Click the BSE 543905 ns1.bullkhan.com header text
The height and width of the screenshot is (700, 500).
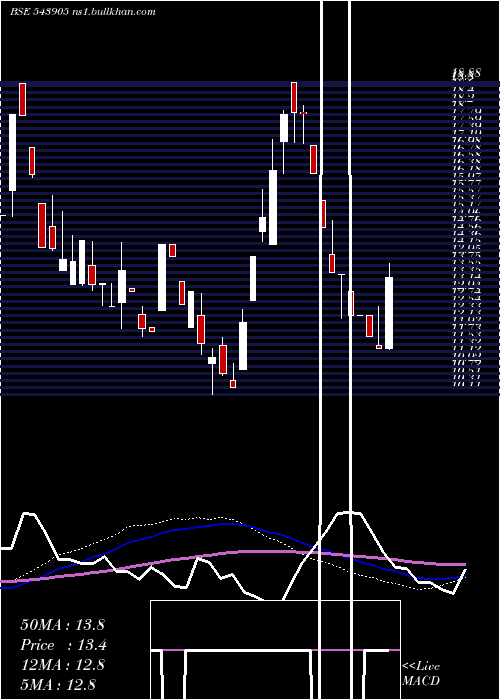click(x=83, y=12)
